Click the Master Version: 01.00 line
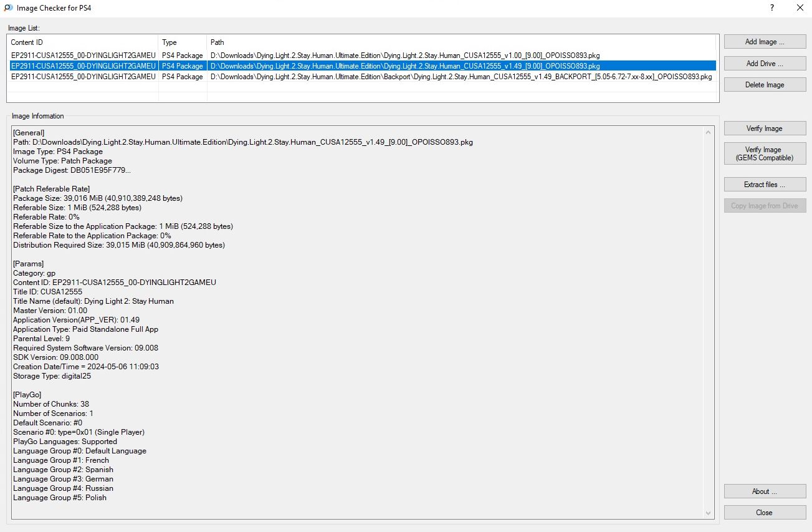The height and width of the screenshot is (532, 812). 50,311
